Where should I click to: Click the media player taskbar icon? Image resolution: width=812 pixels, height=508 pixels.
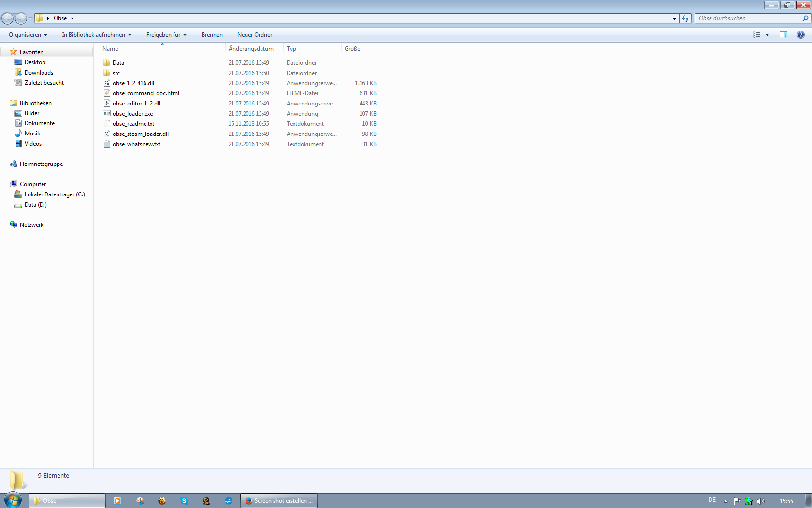tap(117, 501)
